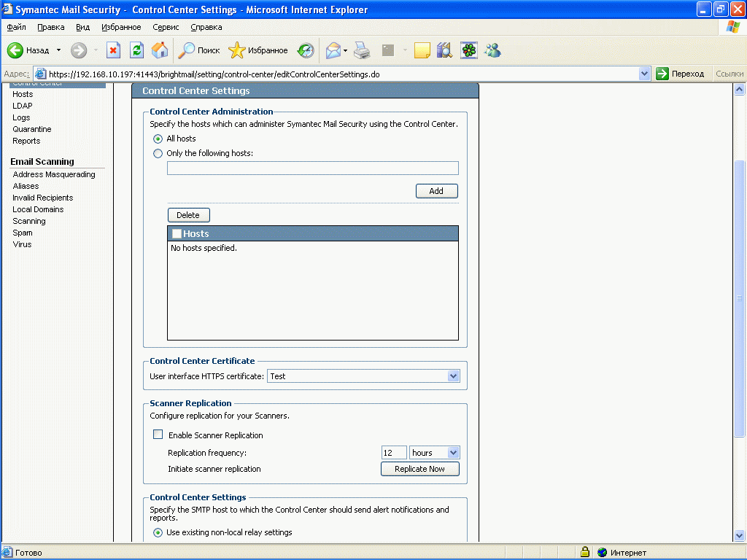Open the Local Domains link
747x560 pixels.
pyautogui.click(x=38, y=209)
